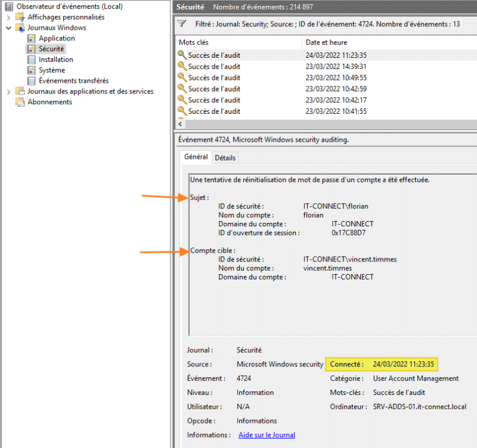Click the Événements transférés icon
Screen dimensions: 477x448
[x=32, y=80]
